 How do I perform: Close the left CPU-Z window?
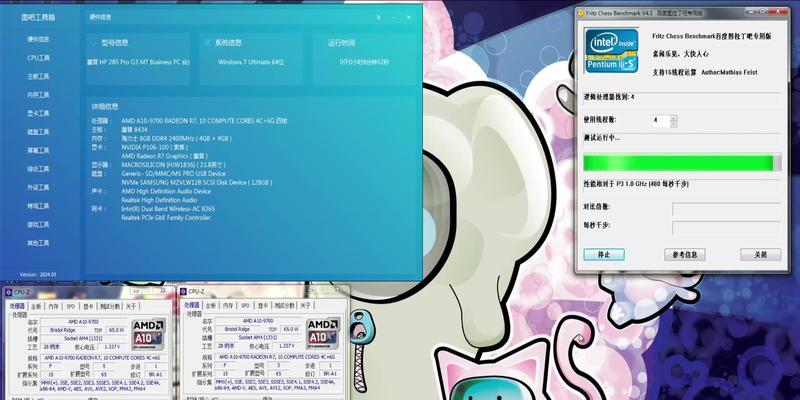click(x=165, y=291)
